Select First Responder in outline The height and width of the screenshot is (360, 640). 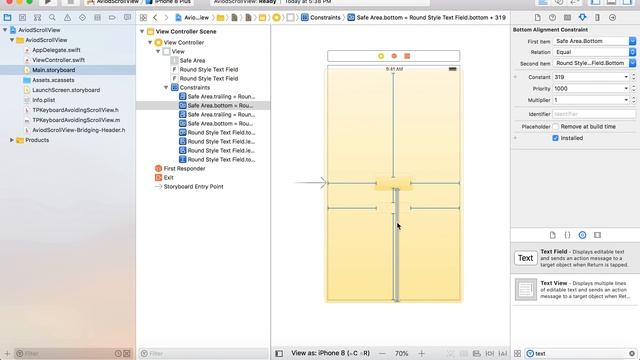tap(184, 169)
